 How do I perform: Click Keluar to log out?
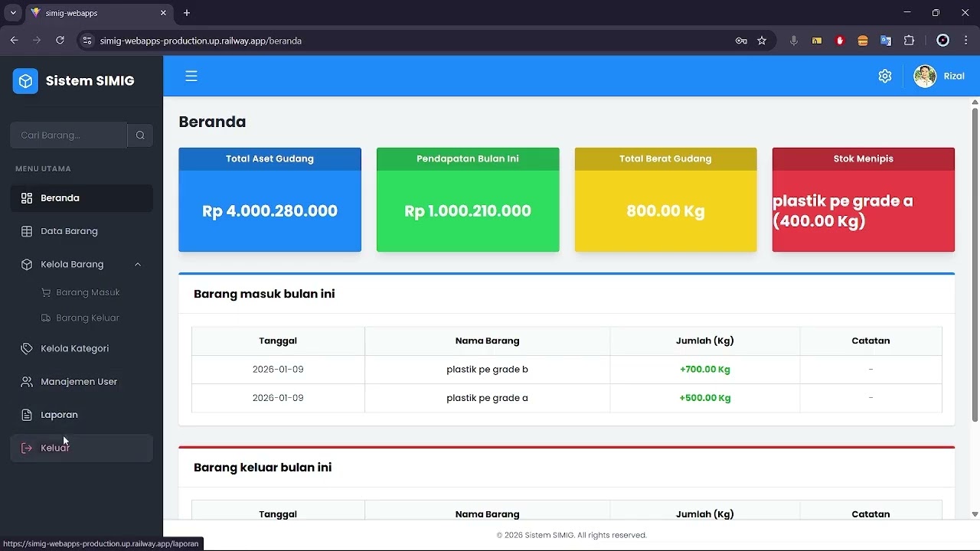pos(81,448)
